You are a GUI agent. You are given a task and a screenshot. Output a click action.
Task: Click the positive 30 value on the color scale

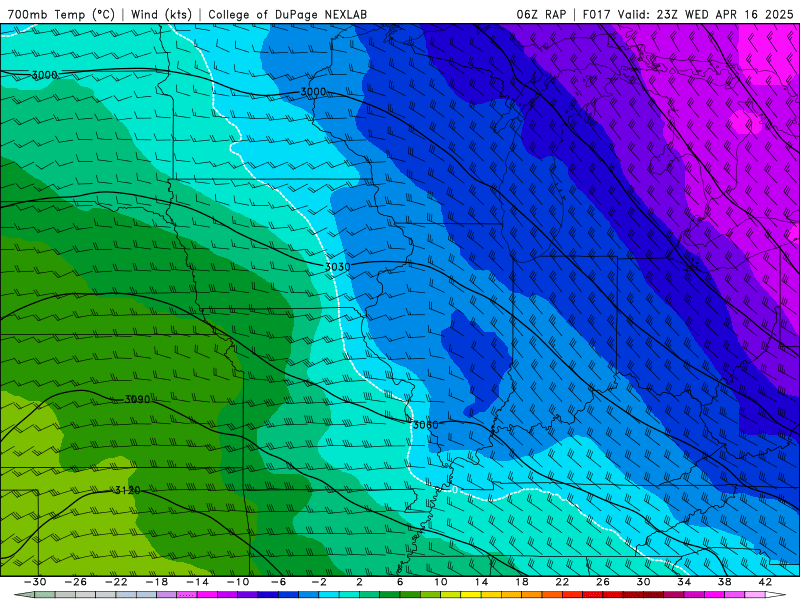click(643, 582)
